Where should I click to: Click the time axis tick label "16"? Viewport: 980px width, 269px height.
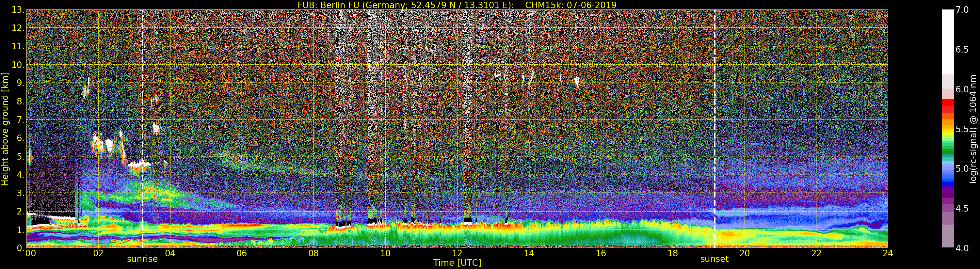click(x=601, y=253)
